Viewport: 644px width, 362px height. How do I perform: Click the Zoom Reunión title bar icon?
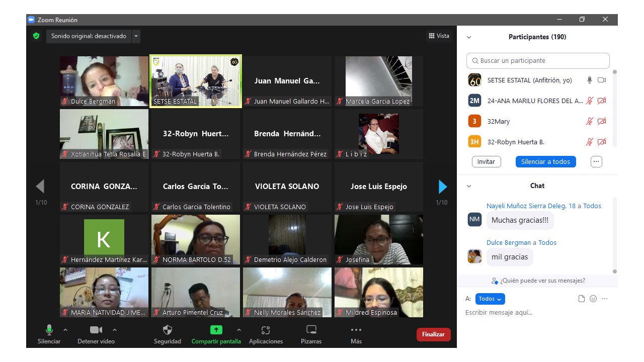(31, 20)
